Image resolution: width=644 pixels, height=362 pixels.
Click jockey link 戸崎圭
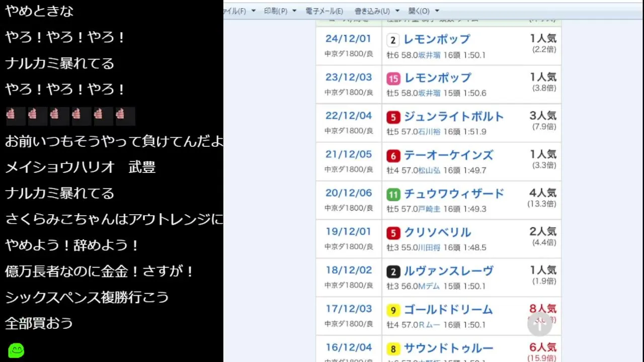pos(430,209)
